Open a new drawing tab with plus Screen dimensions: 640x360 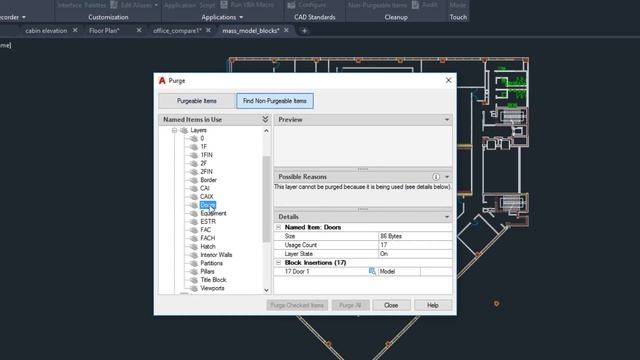304,31
